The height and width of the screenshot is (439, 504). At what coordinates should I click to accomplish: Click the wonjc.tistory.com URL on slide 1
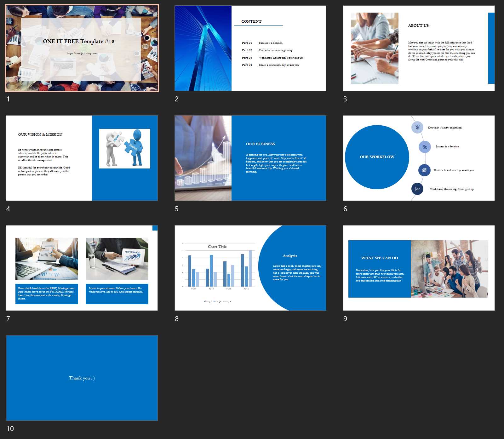pyautogui.click(x=82, y=53)
